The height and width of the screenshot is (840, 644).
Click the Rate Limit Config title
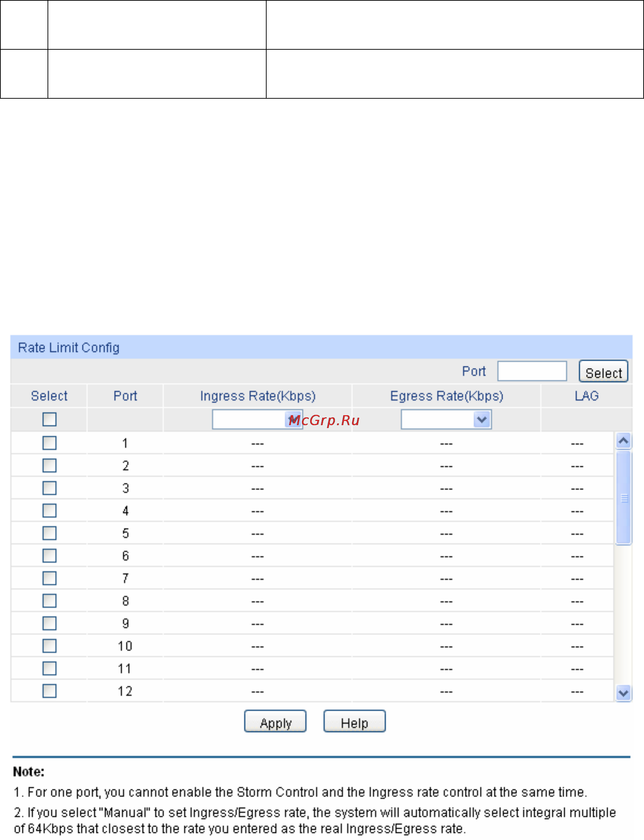pos(69,348)
